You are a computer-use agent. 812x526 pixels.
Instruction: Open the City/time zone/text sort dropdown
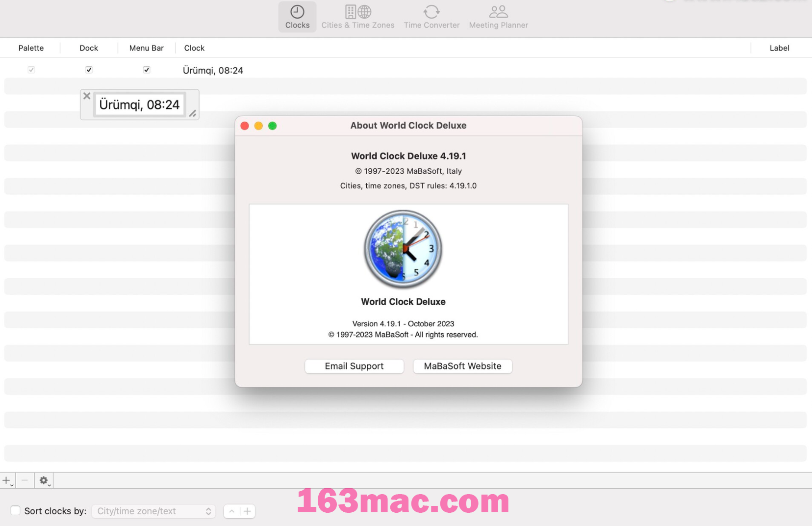pos(153,511)
